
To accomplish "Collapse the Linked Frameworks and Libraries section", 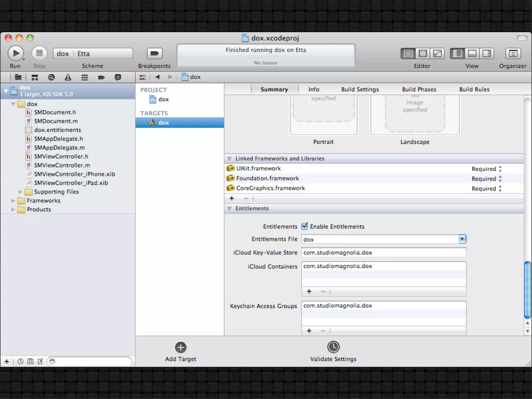I will (x=229, y=158).
